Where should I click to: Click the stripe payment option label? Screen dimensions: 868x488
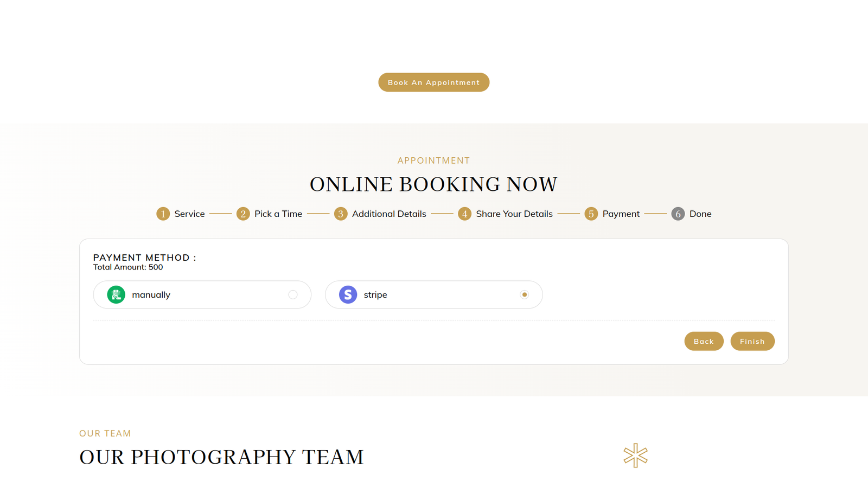[x=375, y=294]
